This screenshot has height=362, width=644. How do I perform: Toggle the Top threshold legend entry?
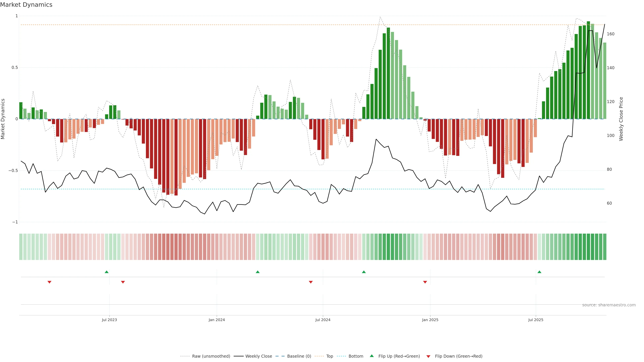(x=330, y=356)
